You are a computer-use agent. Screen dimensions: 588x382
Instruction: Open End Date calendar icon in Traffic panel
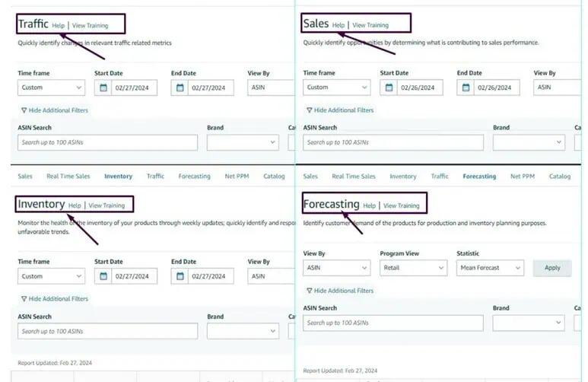[180, 88]
